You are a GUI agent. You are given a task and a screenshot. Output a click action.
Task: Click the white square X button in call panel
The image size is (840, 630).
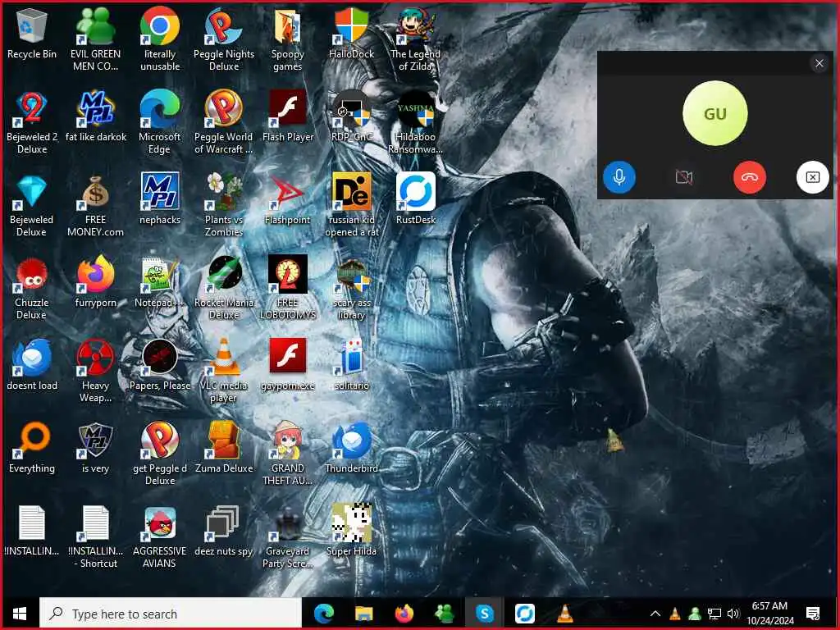[x=812, y=177]
